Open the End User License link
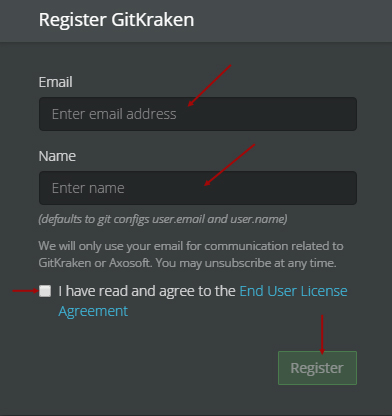392x416 pixels. tap(293, 291)
